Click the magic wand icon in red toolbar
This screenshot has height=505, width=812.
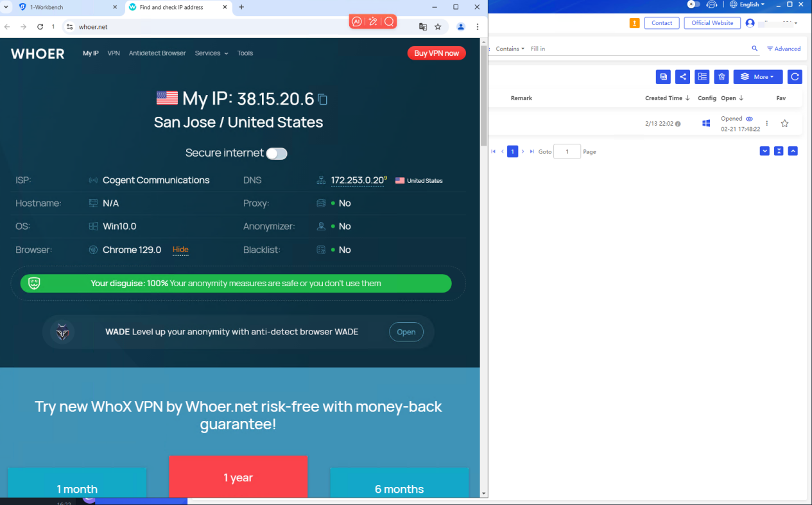pos(373,22)
